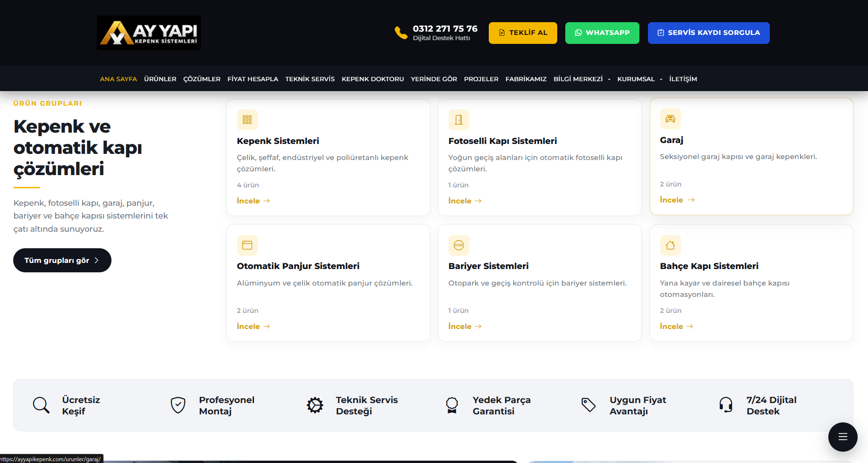Open Fiyat Hesapla in navigation
Screen dimensions: 868x463
tap(253, 79)
